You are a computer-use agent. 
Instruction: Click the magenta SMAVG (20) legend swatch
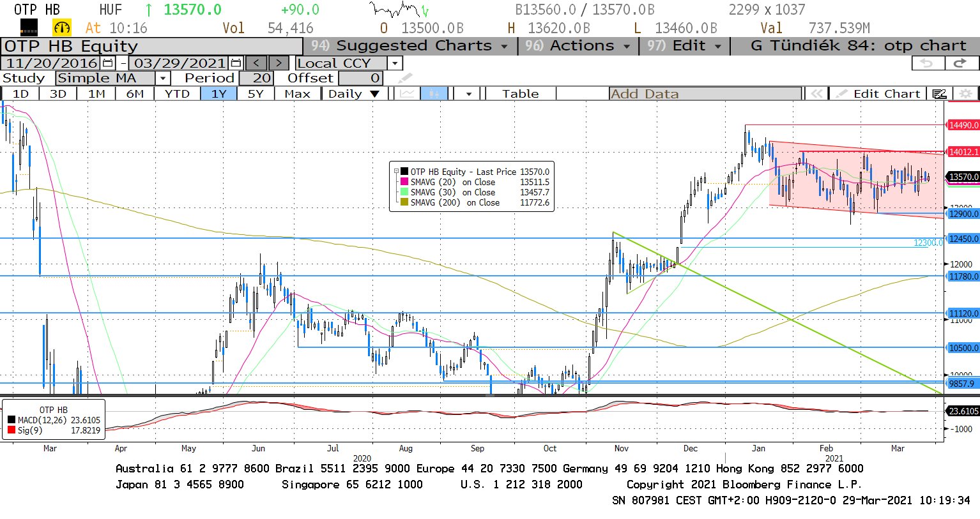coord(404,182)
